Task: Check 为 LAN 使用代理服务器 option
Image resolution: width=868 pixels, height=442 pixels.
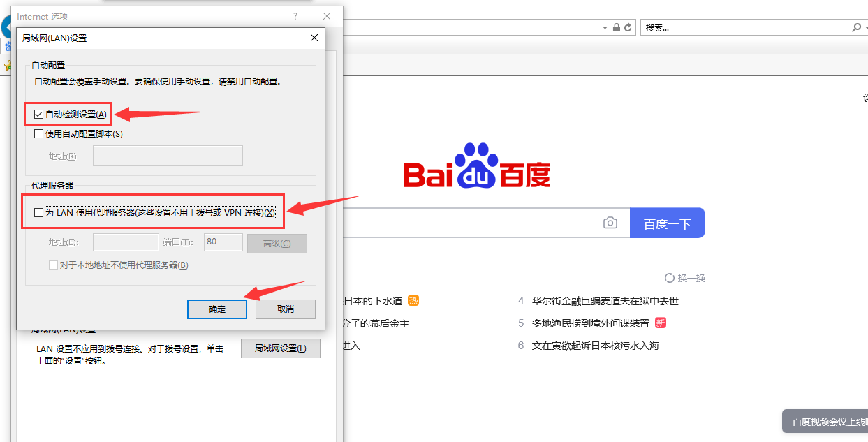Action: tap(39, 212)
